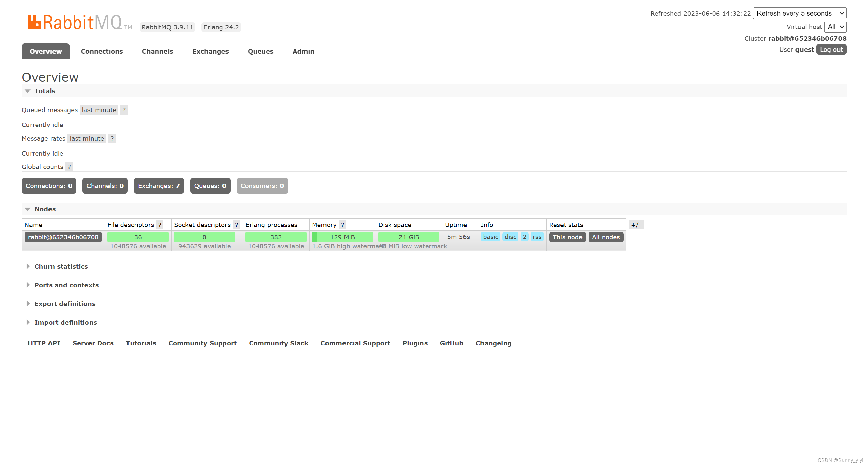Open Memory column help icon
This screenshot has height=466, width=868.
pyautogui.click(x=342, y=225)
